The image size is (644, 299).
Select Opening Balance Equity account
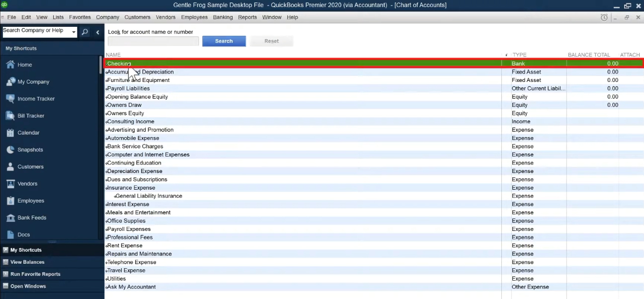pyautogui.click(x=374, y=97)
